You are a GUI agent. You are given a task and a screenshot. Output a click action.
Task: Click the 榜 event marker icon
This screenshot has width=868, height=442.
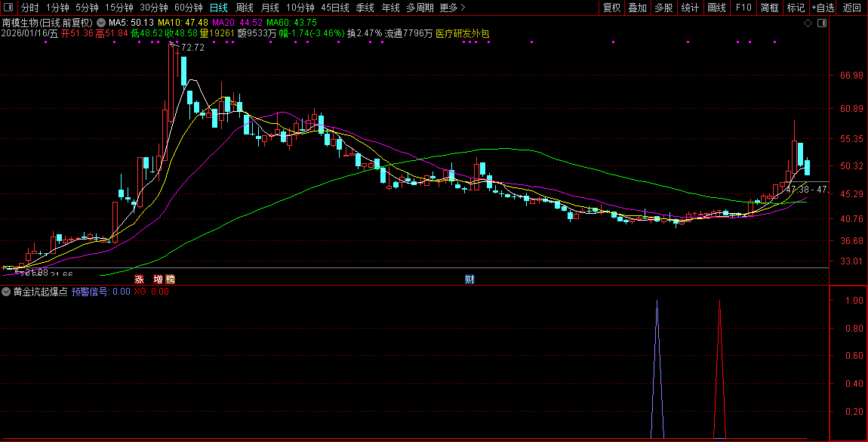point(170,280)
